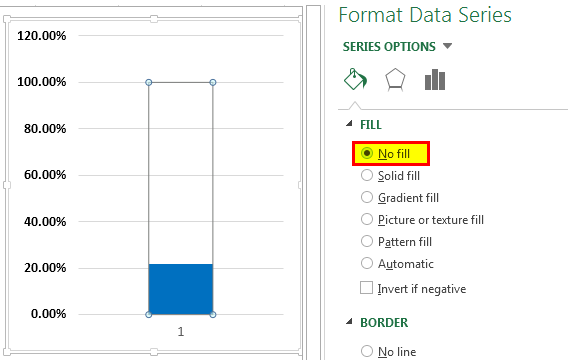Viewport: 568px width, 360px height.
Task: Click the empty outlined bar series
Action: [181, 173]
